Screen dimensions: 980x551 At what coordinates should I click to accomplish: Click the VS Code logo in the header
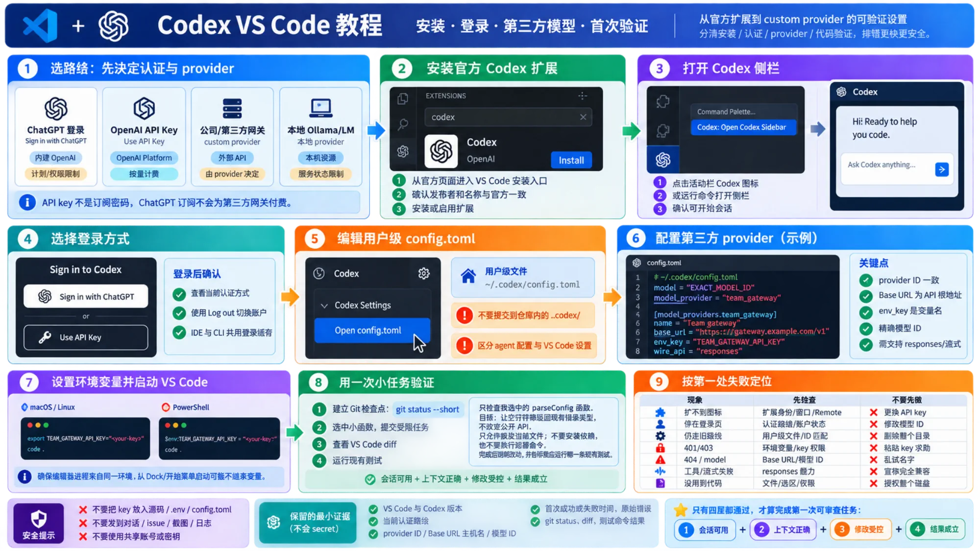click(x=40, y=25)
